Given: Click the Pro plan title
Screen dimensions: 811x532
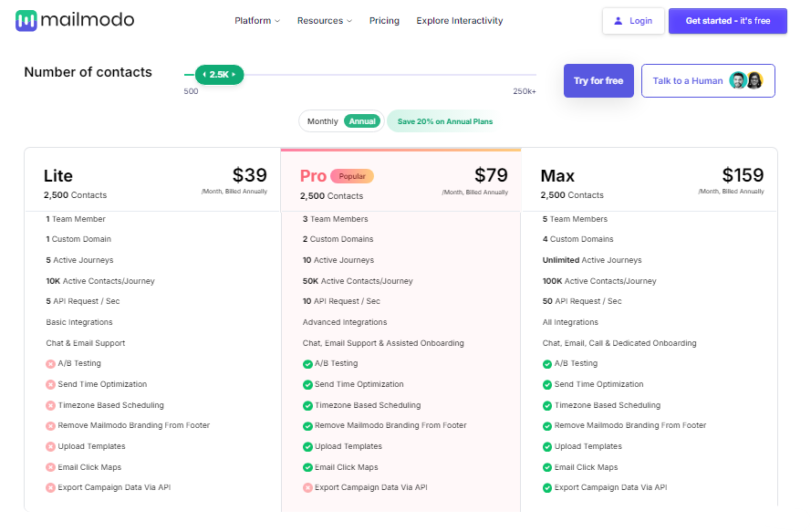Looking at the screenshot, I should [313, 176].
